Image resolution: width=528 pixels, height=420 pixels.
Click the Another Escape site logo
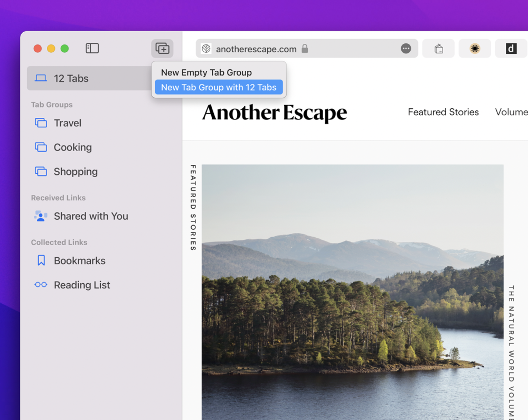pyautogui.click(x=275, y=113)
